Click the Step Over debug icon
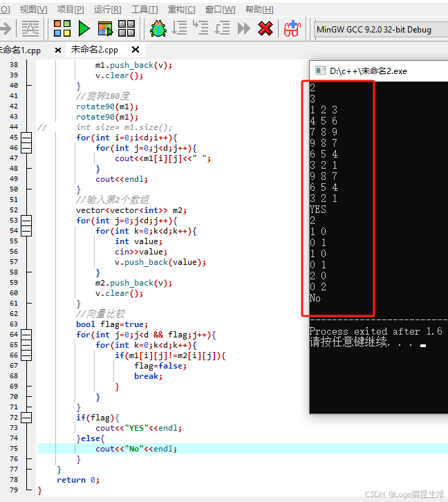The height and width of the screenshot is (502, 448). (x=179, y=28)
